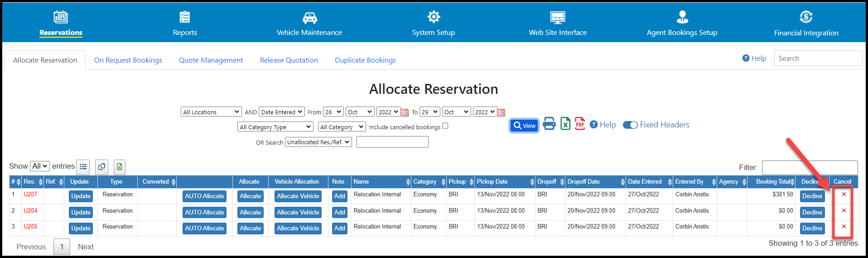Screen dimensions: 868x258
Task: Sort table by Pickup Date column
Action: tap(505, 181)
